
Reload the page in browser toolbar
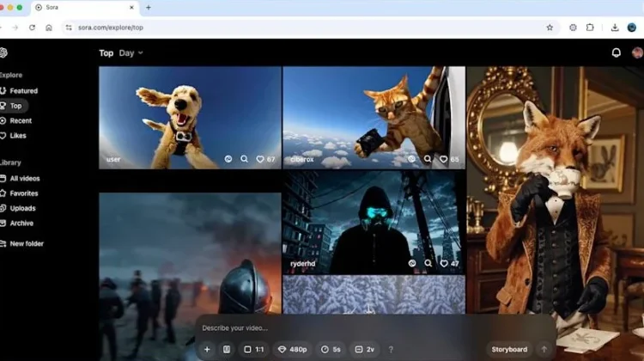click(x=32, y=28)
